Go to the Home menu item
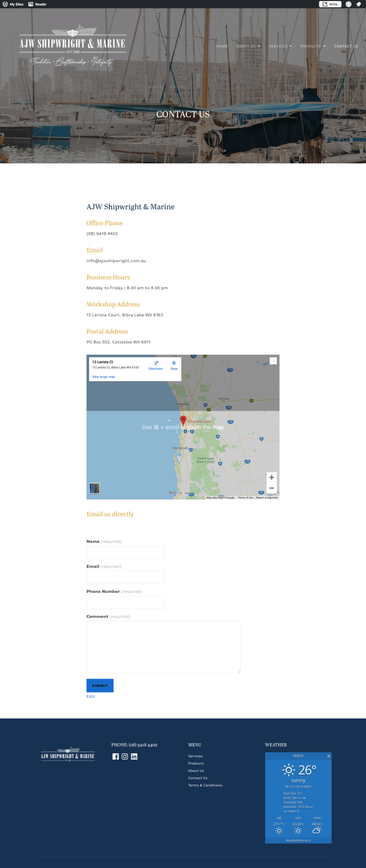This screenshot has width=366, height=868. [x=222, y=46]
